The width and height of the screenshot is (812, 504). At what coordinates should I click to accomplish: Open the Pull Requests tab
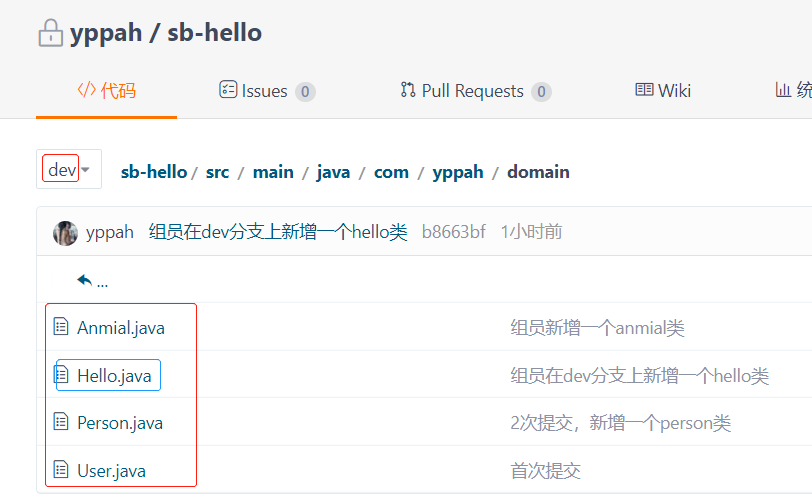click(475, 91)
